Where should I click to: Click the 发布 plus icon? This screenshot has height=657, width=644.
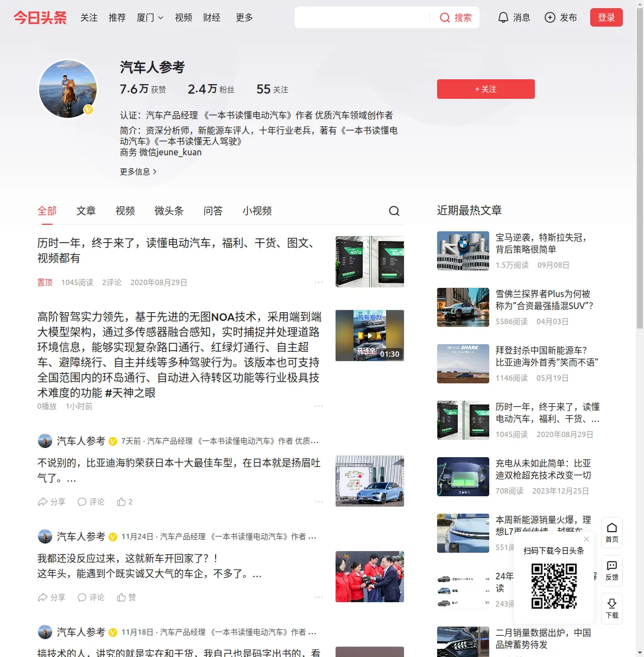coord(550,17)
